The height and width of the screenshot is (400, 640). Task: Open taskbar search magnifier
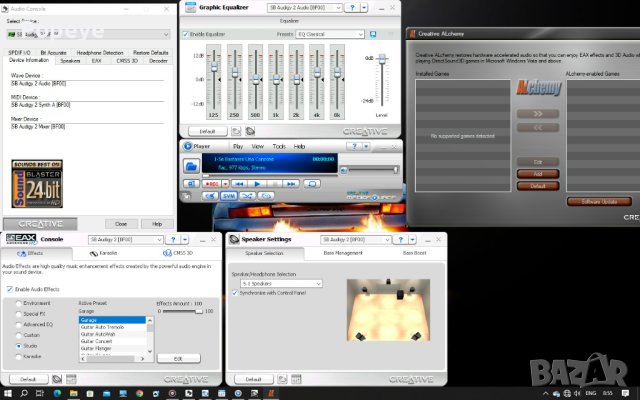coord(24,393)
